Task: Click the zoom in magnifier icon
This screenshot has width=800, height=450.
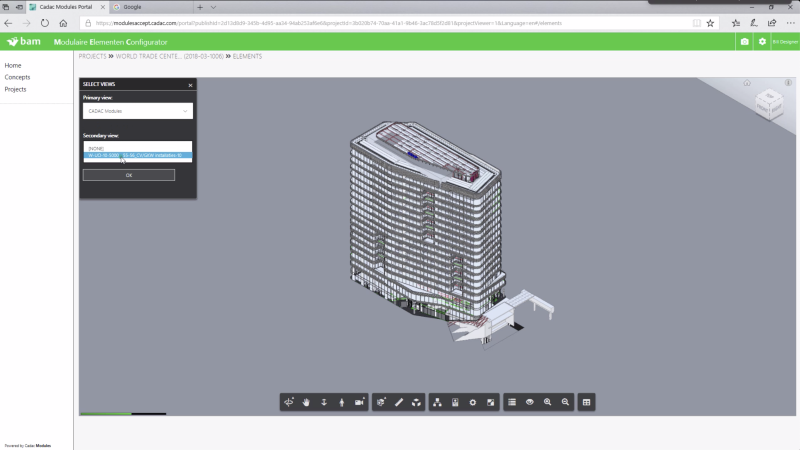Action: click(547, 402)
